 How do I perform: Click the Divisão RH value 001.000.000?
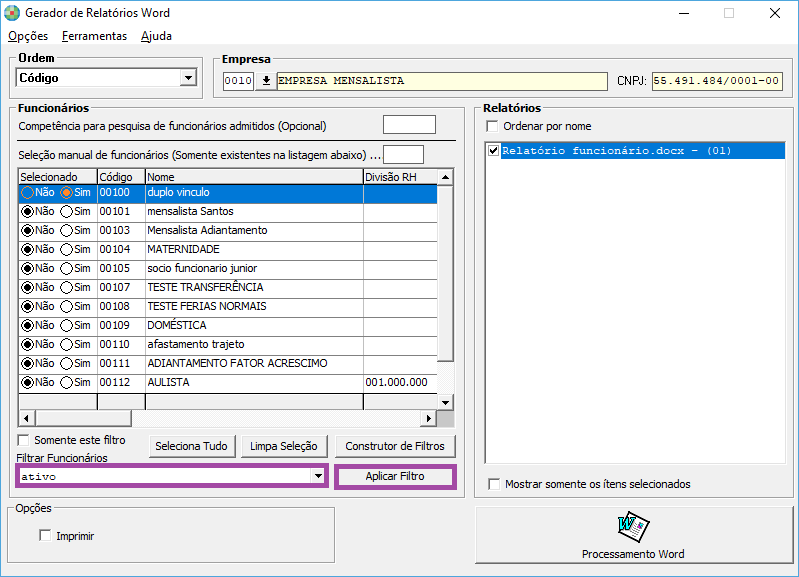(396, 382)
